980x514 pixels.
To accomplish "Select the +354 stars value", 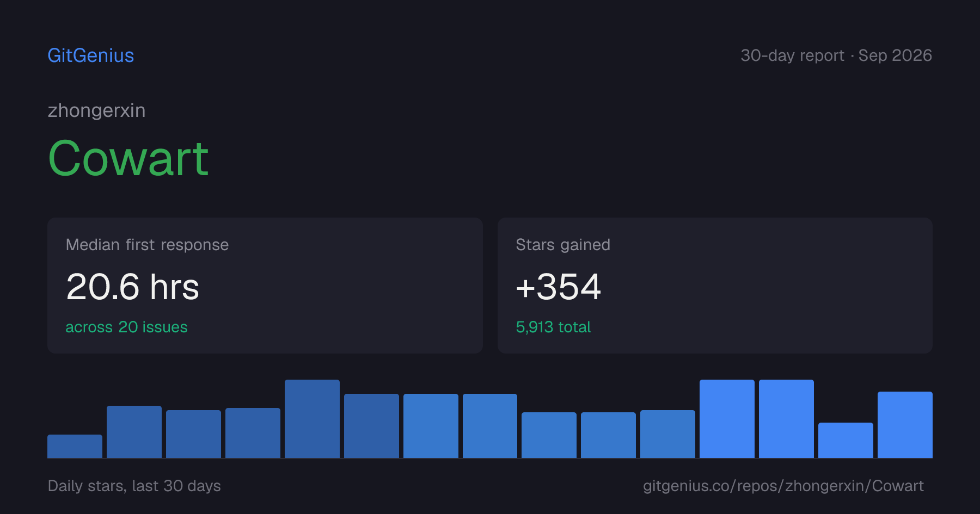I will pyautogui.click(x=558, y=287).
